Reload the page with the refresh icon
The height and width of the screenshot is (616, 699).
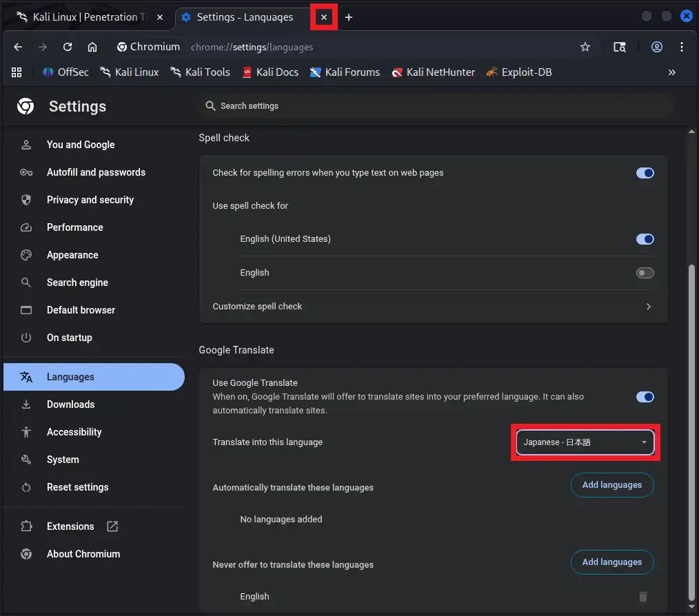pyautogui.click(x=68, y=47)
